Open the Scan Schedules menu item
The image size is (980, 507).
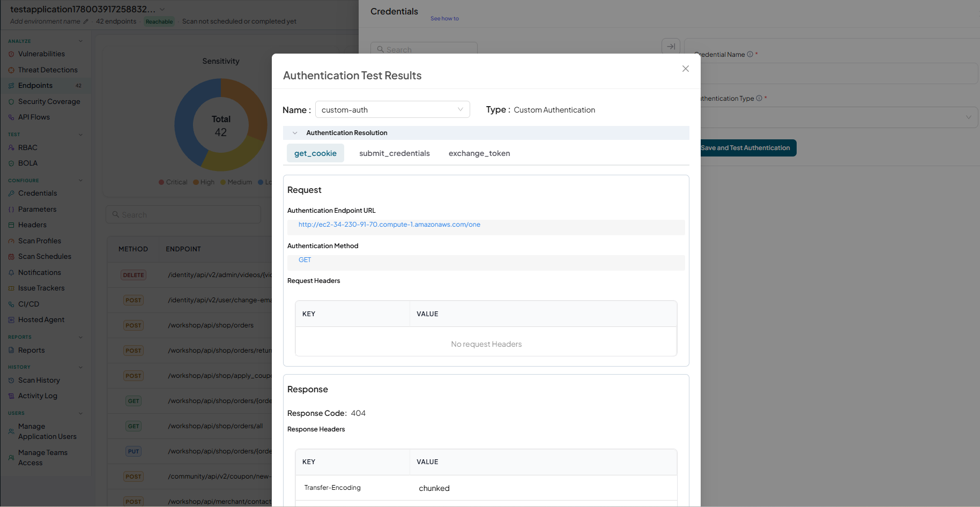click(x=46, y=257)
